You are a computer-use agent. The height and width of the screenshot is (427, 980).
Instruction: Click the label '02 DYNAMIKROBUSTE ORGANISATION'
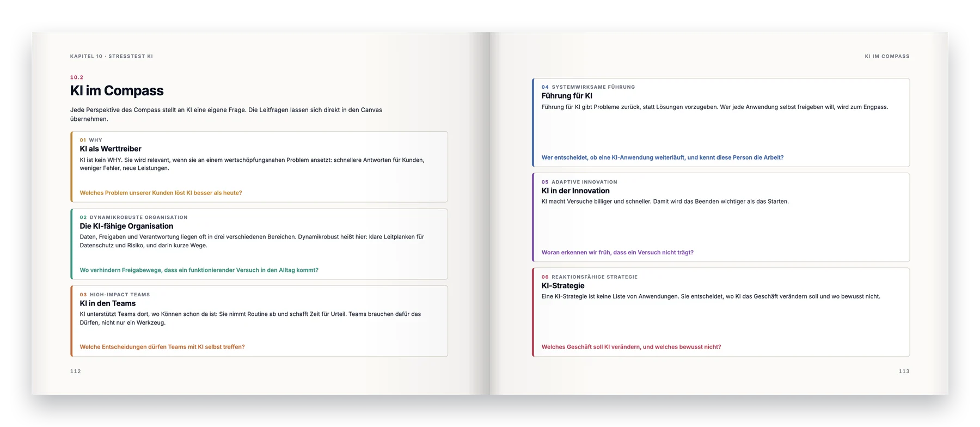[x=134, y=217]
